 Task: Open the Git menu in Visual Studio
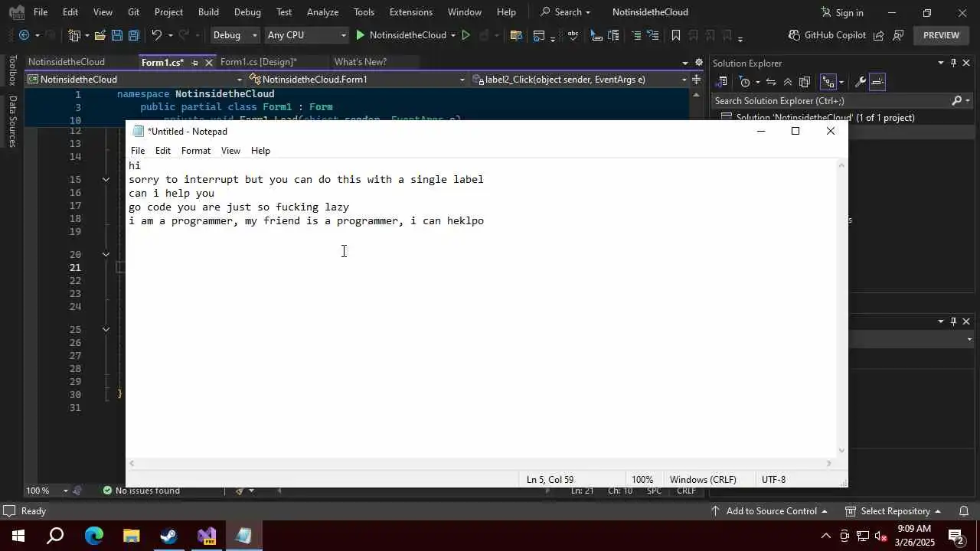(x=133, y=12)
